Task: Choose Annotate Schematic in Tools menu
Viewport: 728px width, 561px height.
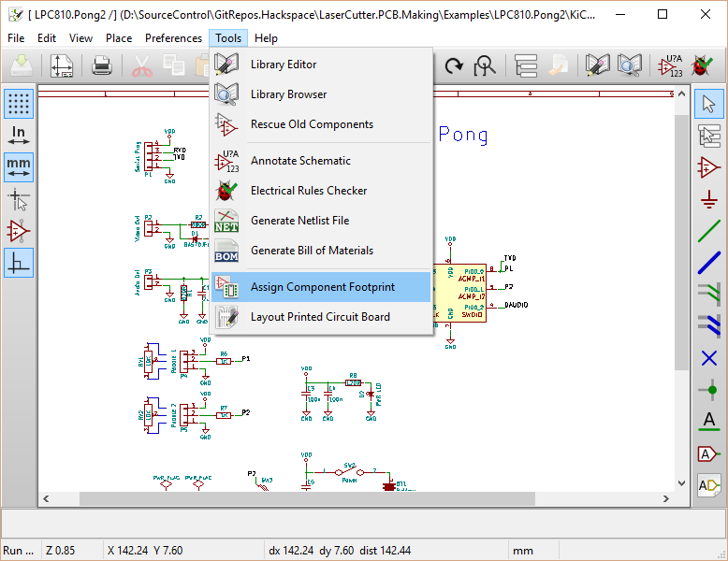Action: point(321,161)
